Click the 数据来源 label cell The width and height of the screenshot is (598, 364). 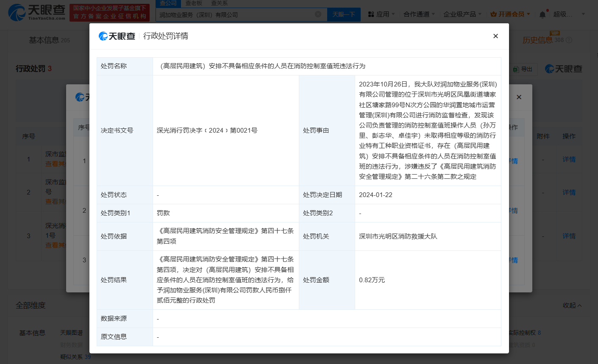click(125, 319)
